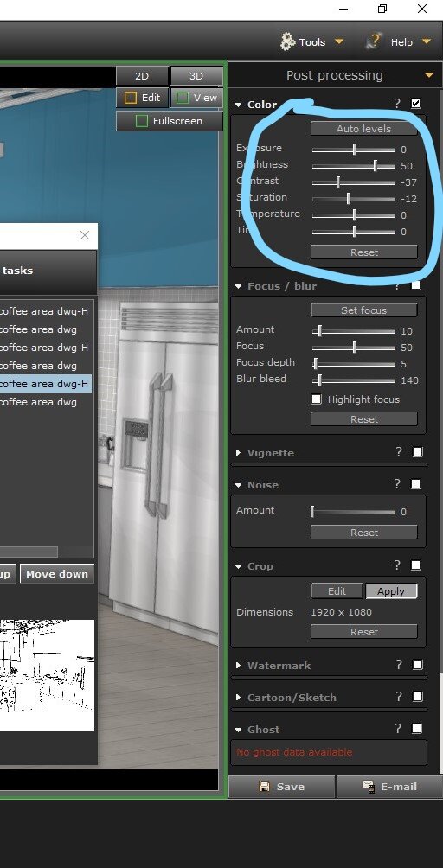Viewport: 443px width, 868px height.
Task: Collapse the Ghost section
Action: [x=239, y=730]
